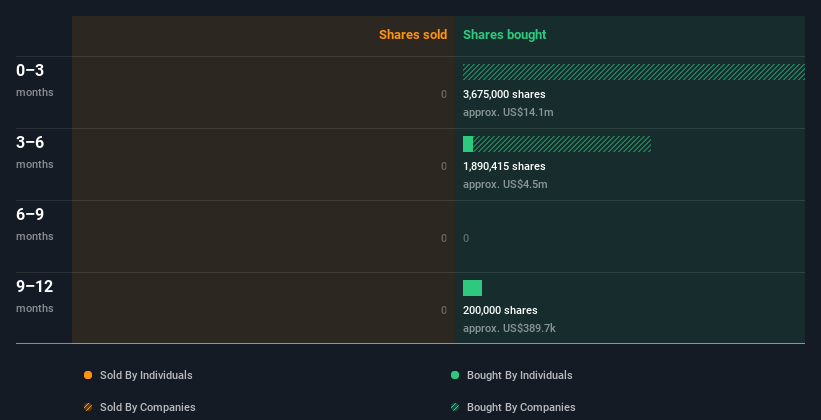The image size is (821, 420).
Task: Click the Shares bought column header
Action: coord(505,35)
